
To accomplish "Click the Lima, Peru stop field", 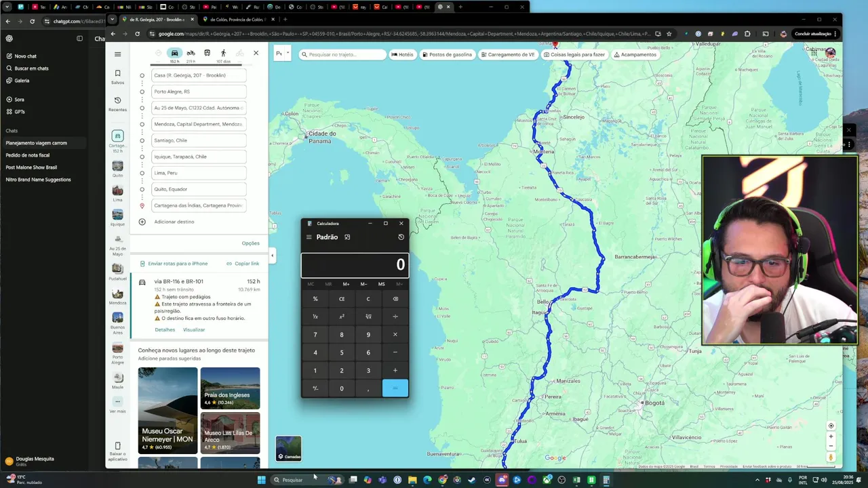I will pyautogui.click(x=199, y=173).
